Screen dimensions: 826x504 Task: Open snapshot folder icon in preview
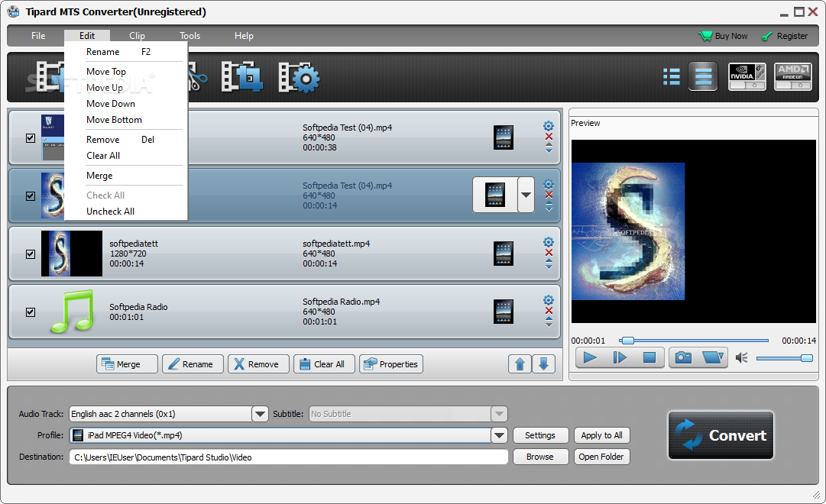713,357
